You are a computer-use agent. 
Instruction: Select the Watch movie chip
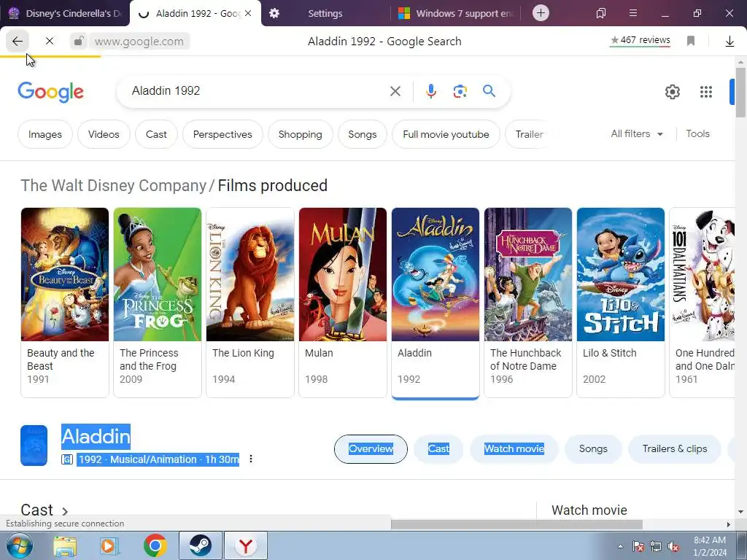pos(514,448)
